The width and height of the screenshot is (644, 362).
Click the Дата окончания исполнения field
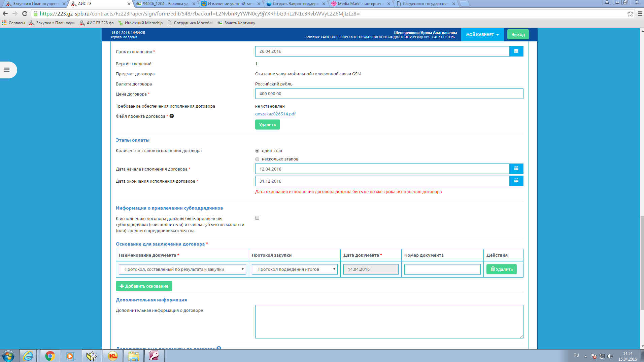coord(382,181)
